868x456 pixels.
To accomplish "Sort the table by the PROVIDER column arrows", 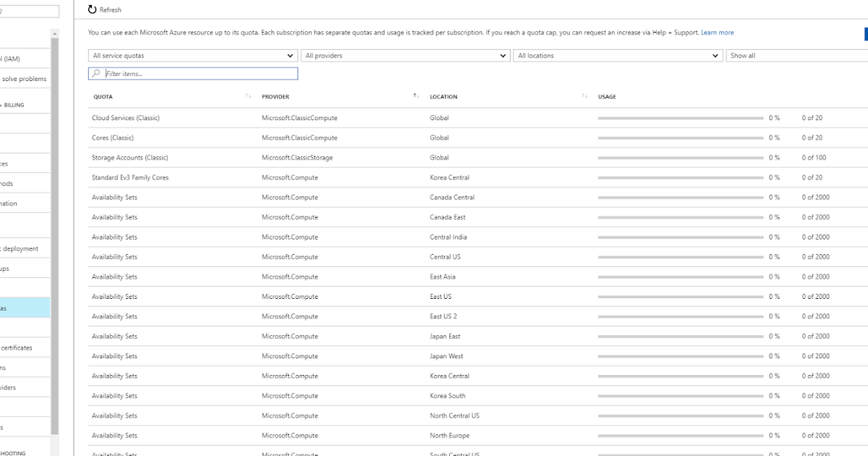I will (415, 95).
